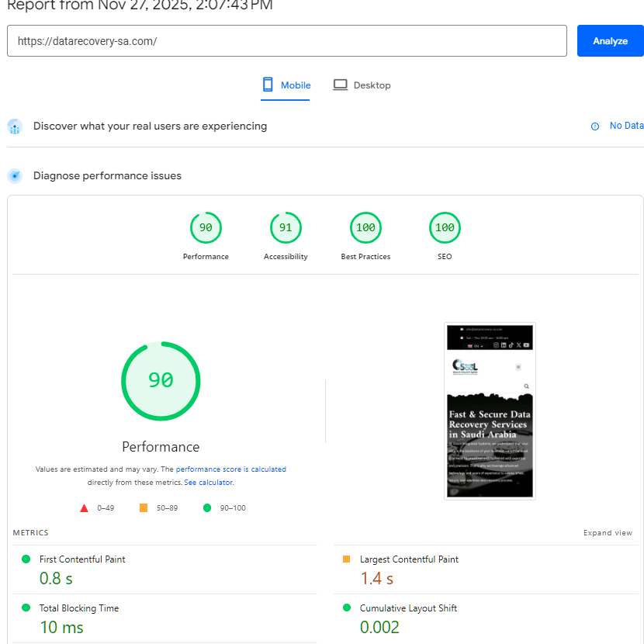Image resolution: width=644 pixels, height=644 pixels.
Task: Click the Accessibility score 91 gauge
Action: click(x=286, y=227)
